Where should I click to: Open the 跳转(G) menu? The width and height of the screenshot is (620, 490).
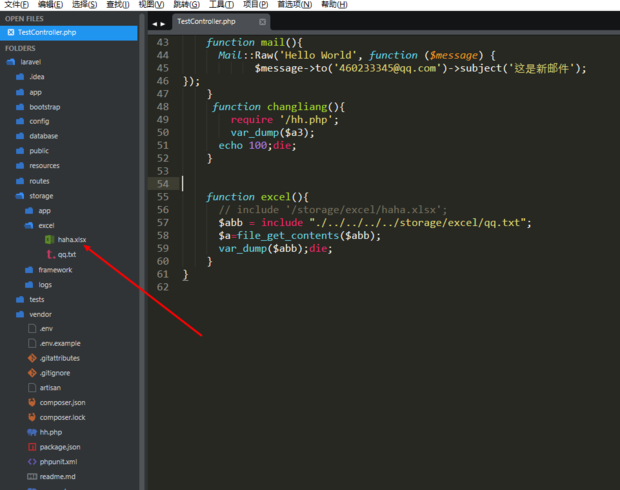tap(186, 5)
